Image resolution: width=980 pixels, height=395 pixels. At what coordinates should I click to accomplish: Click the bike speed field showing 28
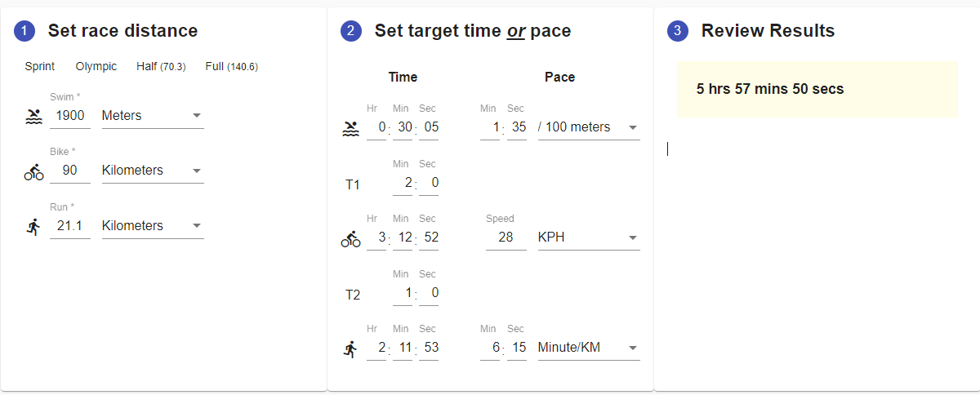click(506, 237)
